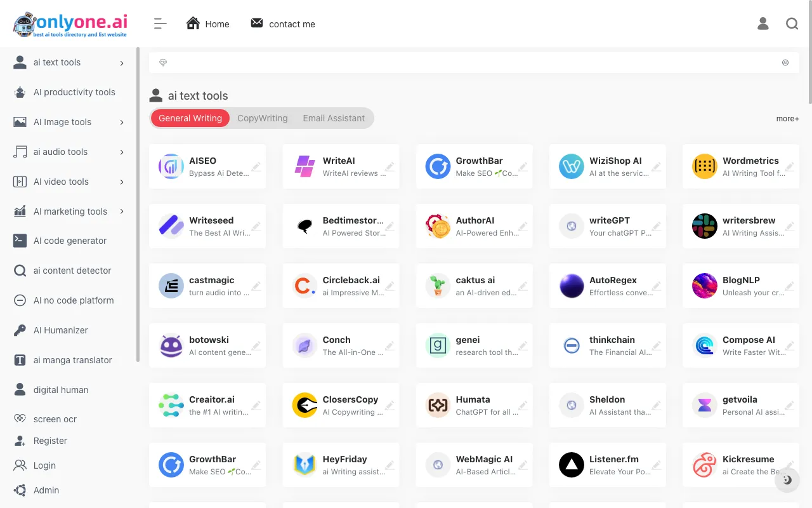812x508 pixels.
Task: Open the ClosersCopy card
Action: (341, 405)
